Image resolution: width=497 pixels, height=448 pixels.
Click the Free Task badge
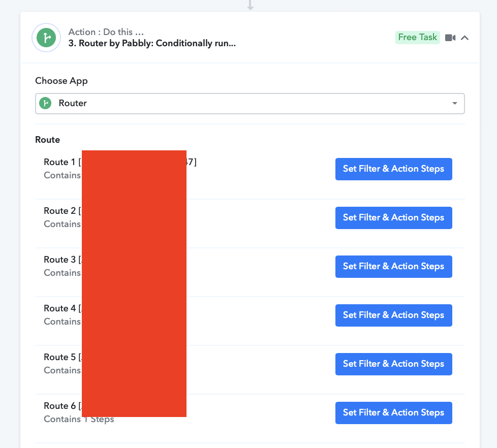click(x=417, y=38)
